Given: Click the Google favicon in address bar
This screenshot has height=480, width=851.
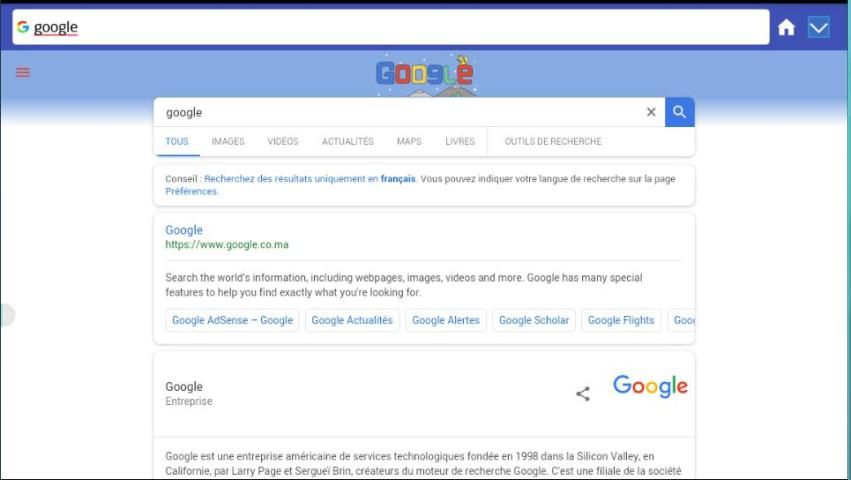Looking at the screenshot, I should click(x=23, y=27).
